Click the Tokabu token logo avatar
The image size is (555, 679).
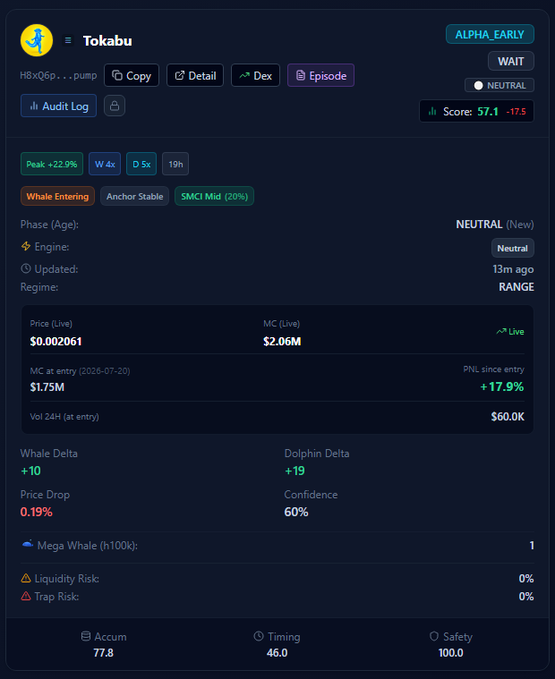coord(37,40)
